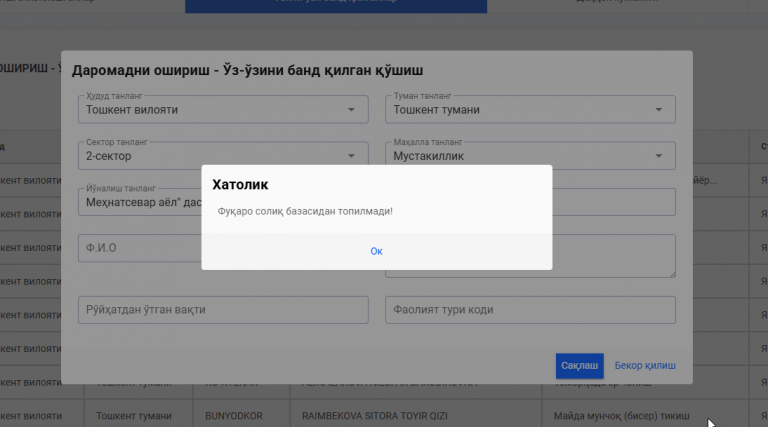The width and height of the screenshot is (768, 427).
Task: Click the Хатолик dialog title
Action: 240,185
